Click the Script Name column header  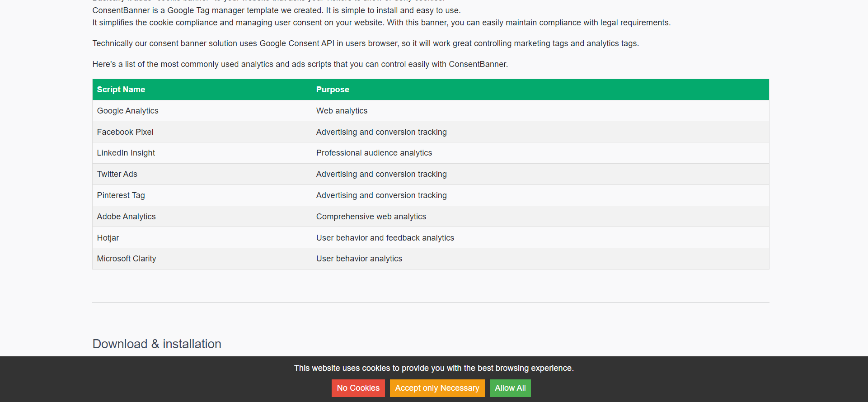[202, 90]
